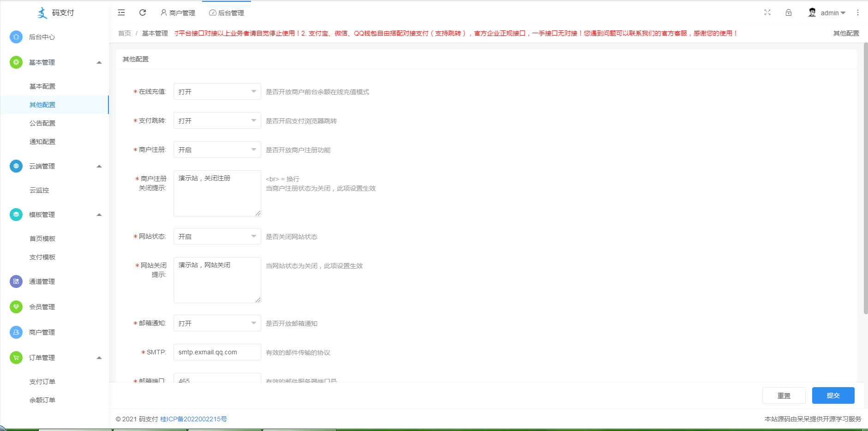Open the 在线充值 dropdown
This screenshot has width=868, height=431.
tap(217, 92)
